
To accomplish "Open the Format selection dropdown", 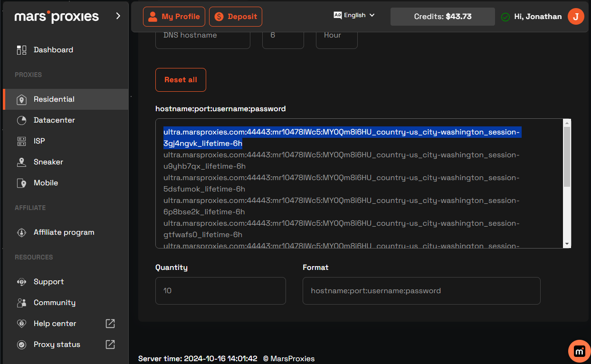I will [x=421, y=290].
